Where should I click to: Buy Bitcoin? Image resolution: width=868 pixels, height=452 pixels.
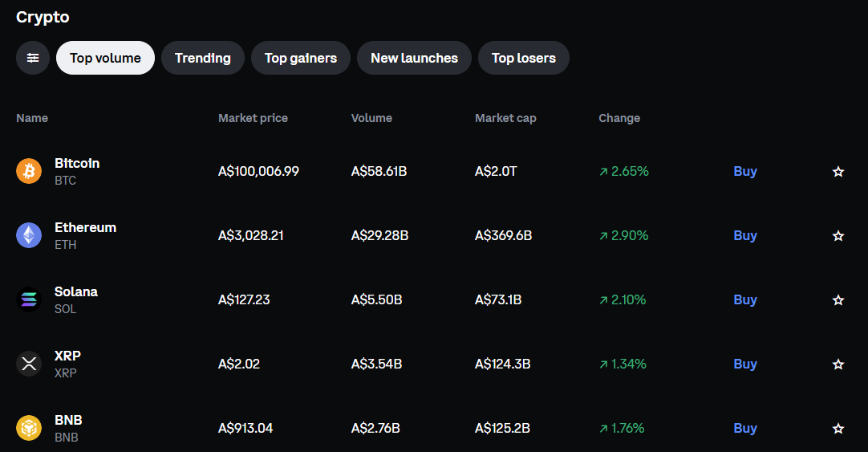pos(745,171)
